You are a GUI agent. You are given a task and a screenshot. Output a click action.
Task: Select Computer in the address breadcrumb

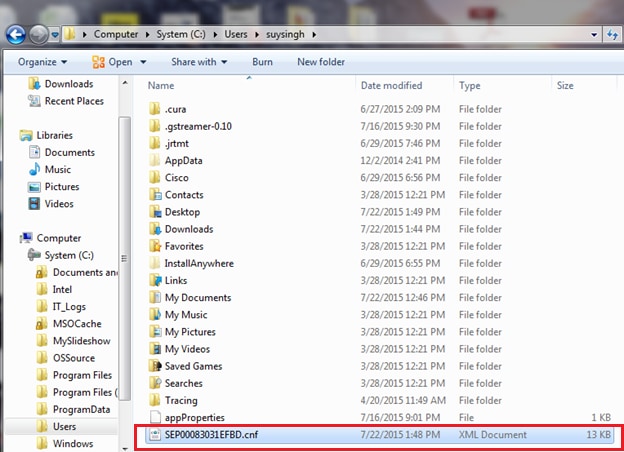pos(116,34)
